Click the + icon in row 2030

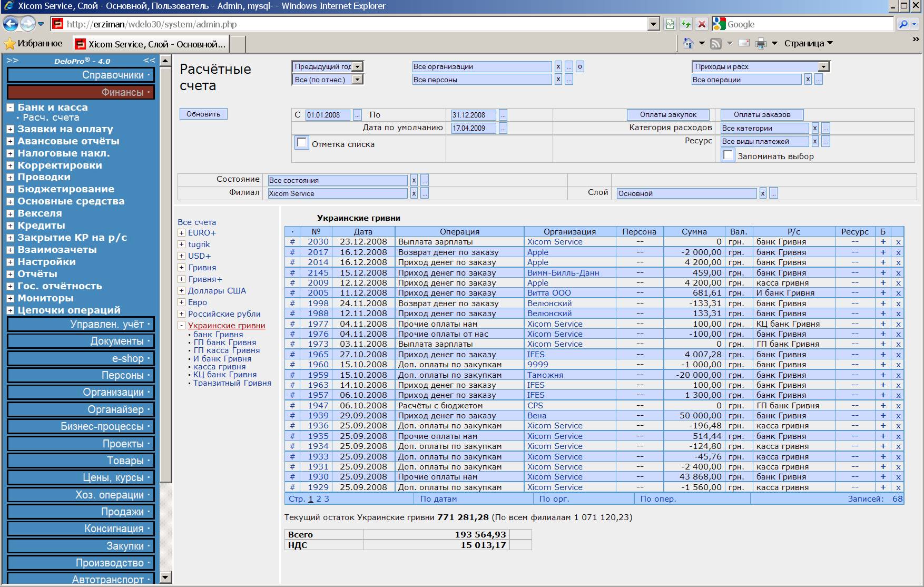coord(883,242)
